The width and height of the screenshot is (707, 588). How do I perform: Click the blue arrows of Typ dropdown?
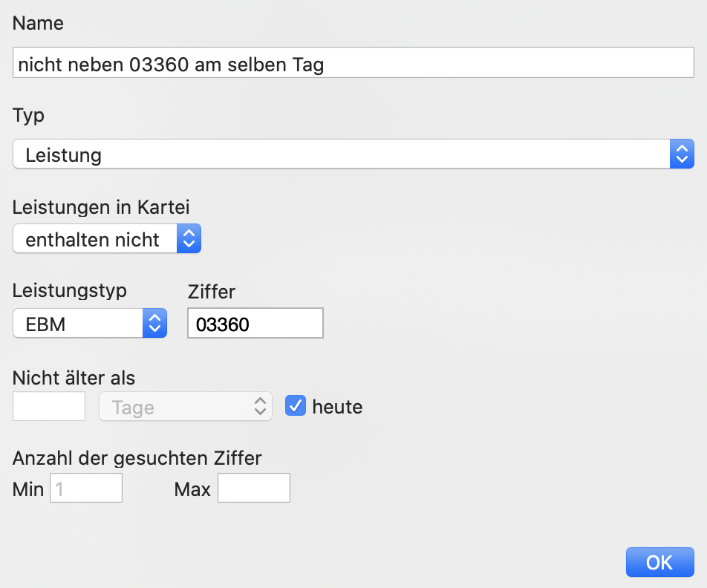682,154
